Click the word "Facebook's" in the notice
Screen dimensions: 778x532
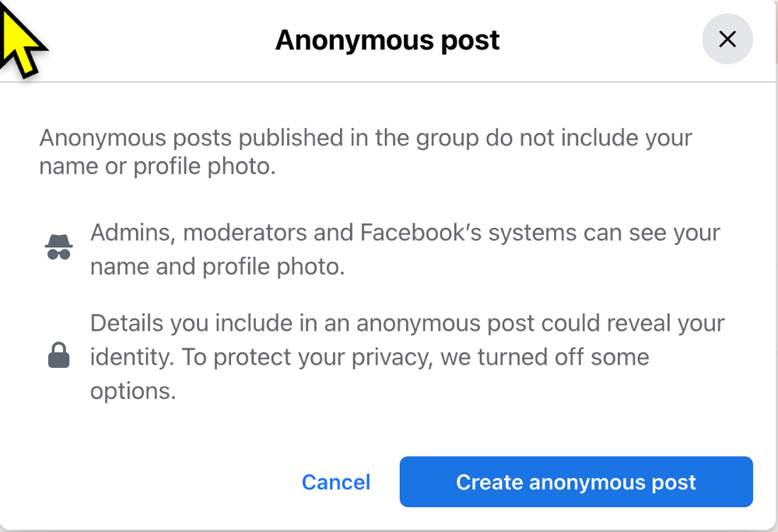tap(421, 233)
